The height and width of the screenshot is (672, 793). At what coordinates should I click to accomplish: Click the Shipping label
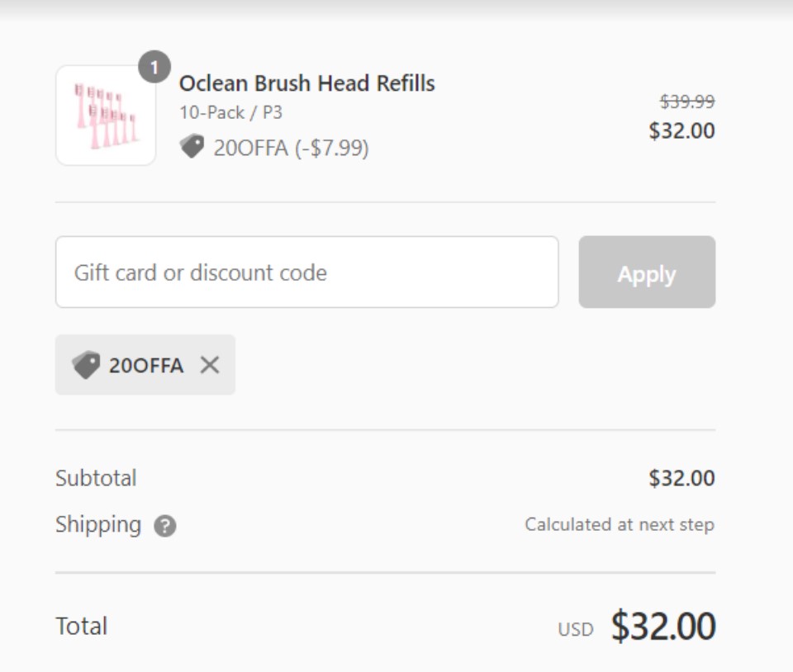[x=98, y=524]
